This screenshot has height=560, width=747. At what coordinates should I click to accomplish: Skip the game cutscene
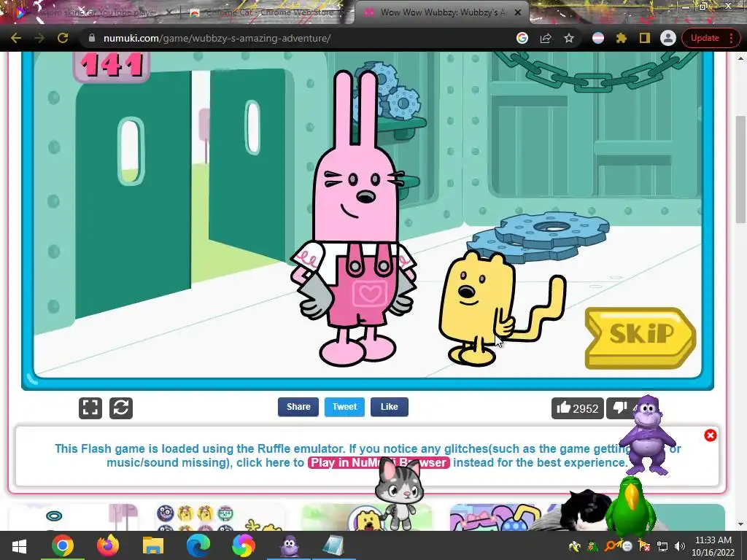tap(640, 338)
